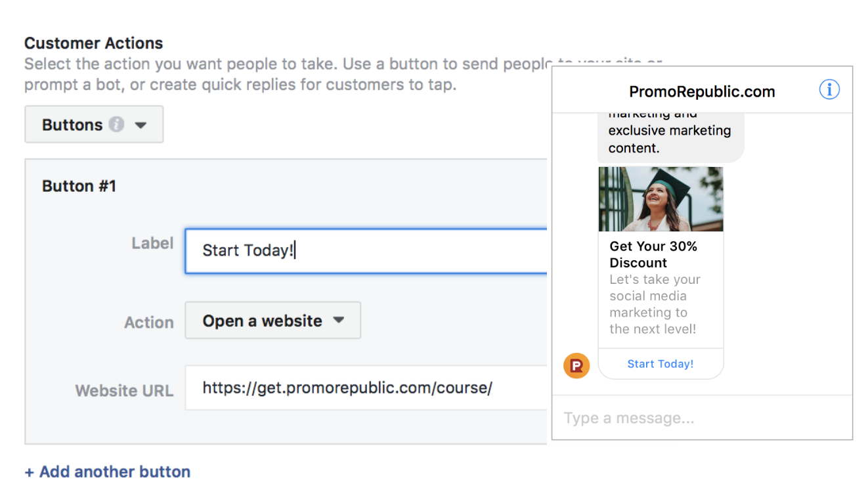The height and width of the screenshot is (502, 868).
Task: Click the card description about social media marketing
Action: pyautogui.click(x=655, y=304)
